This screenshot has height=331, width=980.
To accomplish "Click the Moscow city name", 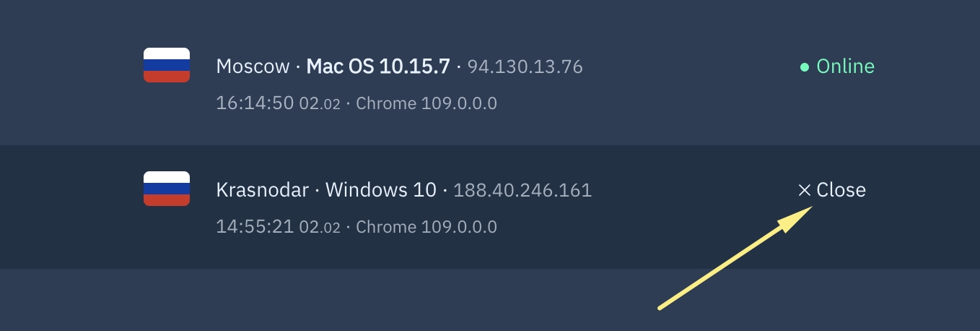I will (253, 66).
